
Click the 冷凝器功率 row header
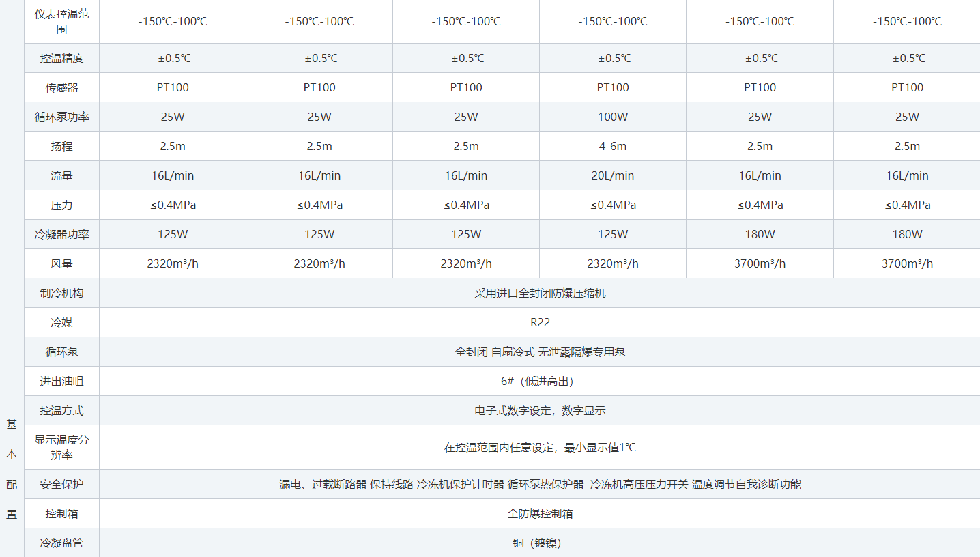point(61,234)
